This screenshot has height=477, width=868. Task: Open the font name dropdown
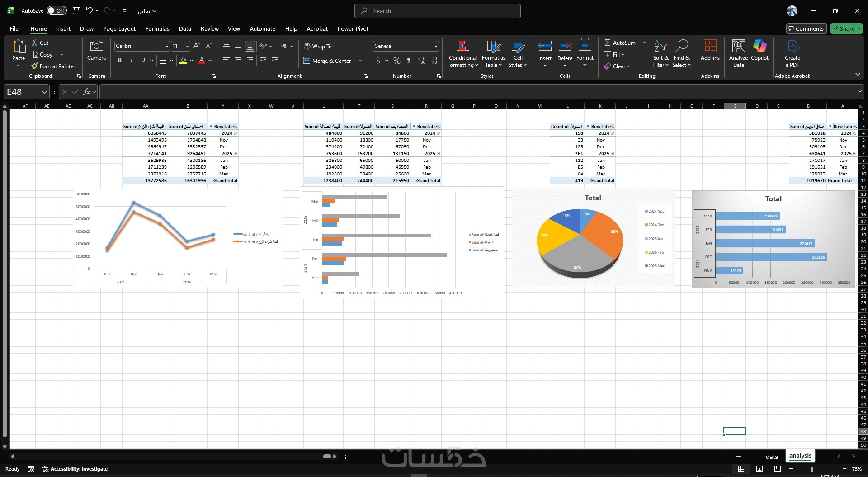(166, 46)
